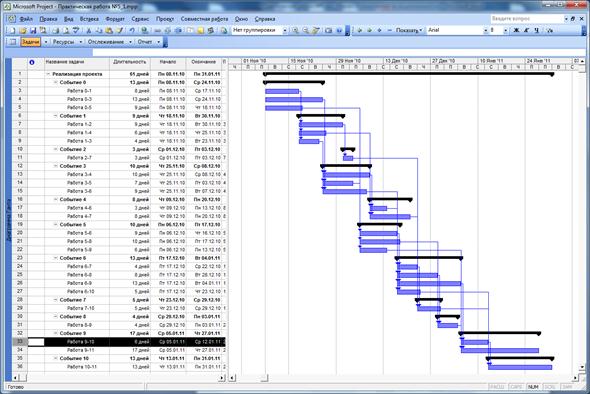Show subtasks with the plus icon
This screenshot has width=590, height=394.
pos(379,30)
